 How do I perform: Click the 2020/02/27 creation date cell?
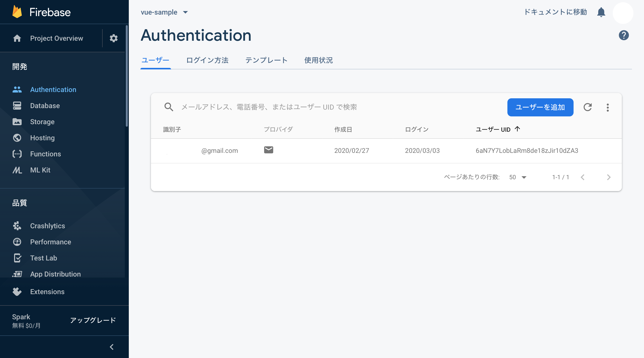[352, 151]
